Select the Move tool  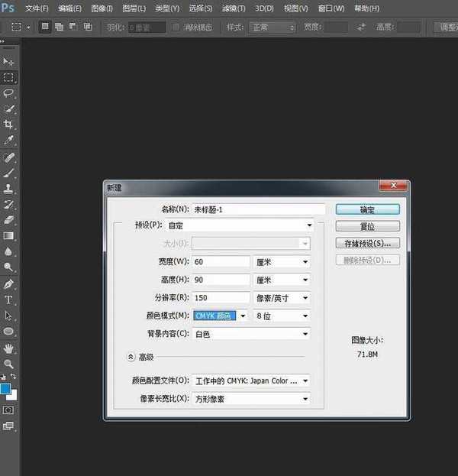coord(9,61)
